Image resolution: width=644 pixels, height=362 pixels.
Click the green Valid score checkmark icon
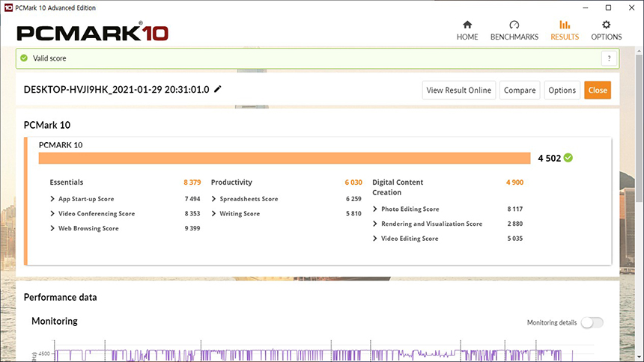24,58
